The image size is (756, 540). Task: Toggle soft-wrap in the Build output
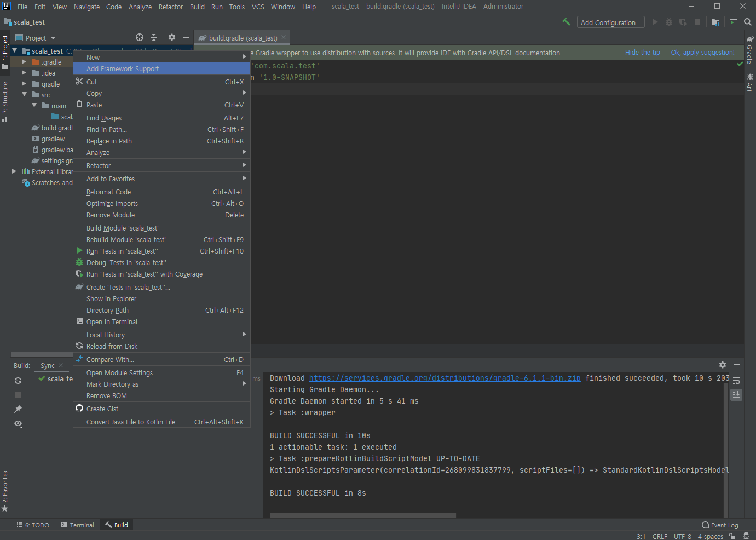pos(736,381)
